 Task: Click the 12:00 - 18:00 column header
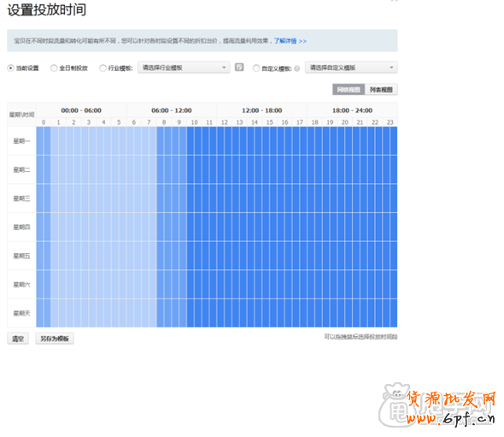(262, 110)
